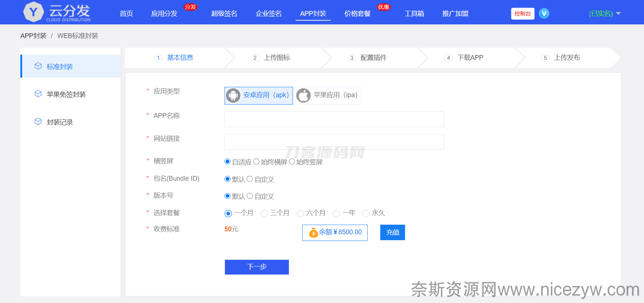Go to 上传图标 step
Viewport: 644px width, 303px height.
coord(277,58)
